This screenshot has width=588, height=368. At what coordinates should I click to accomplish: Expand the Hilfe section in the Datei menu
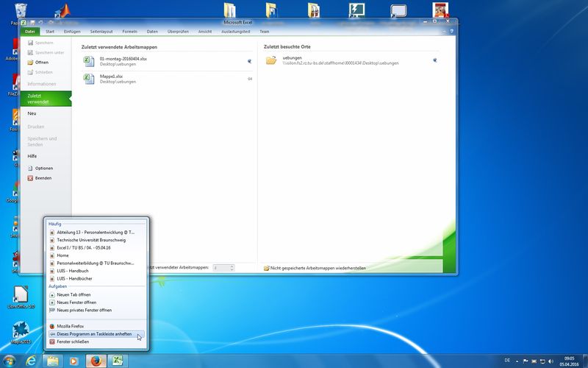tap(32, 156)
